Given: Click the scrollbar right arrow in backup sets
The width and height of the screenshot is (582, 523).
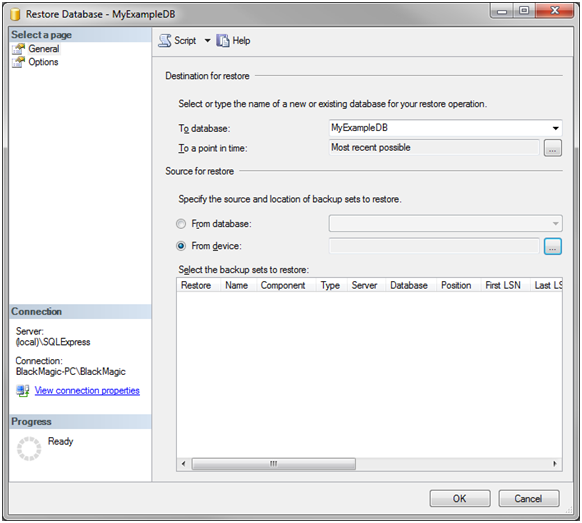Looking at the screenshot, I should click(x=555, y=464).
